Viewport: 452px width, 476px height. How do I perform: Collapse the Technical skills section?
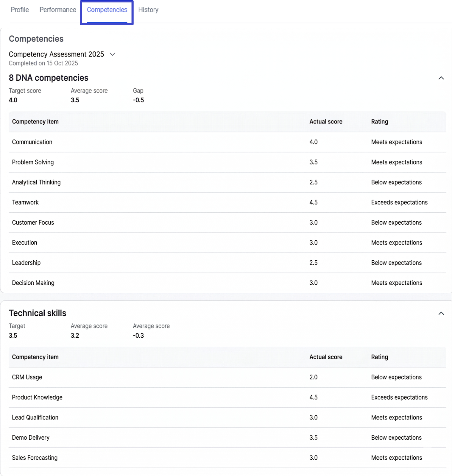[441, 313]
